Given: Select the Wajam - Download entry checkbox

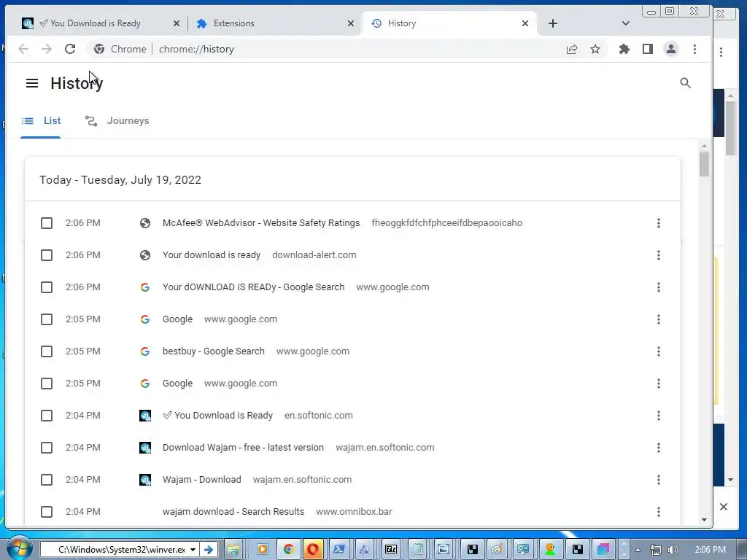Looking at the screenshot, I should (x=47, y=480).
